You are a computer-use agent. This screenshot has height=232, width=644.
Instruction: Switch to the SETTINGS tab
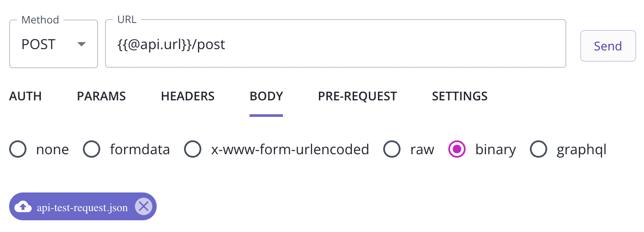click(x=460, y=96)
